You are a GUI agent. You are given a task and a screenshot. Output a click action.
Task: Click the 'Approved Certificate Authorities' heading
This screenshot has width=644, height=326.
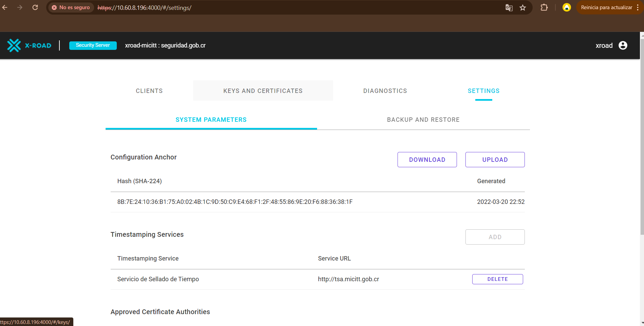(x=160, y=312)
